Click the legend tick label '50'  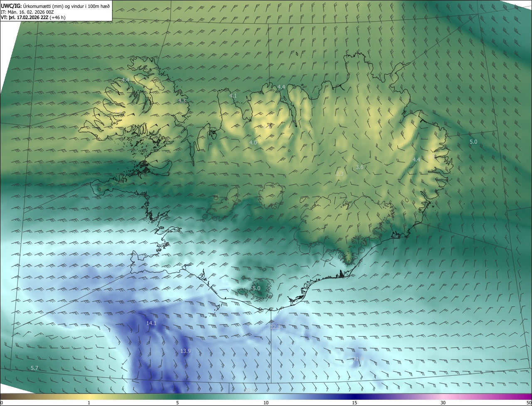(529, 403)
